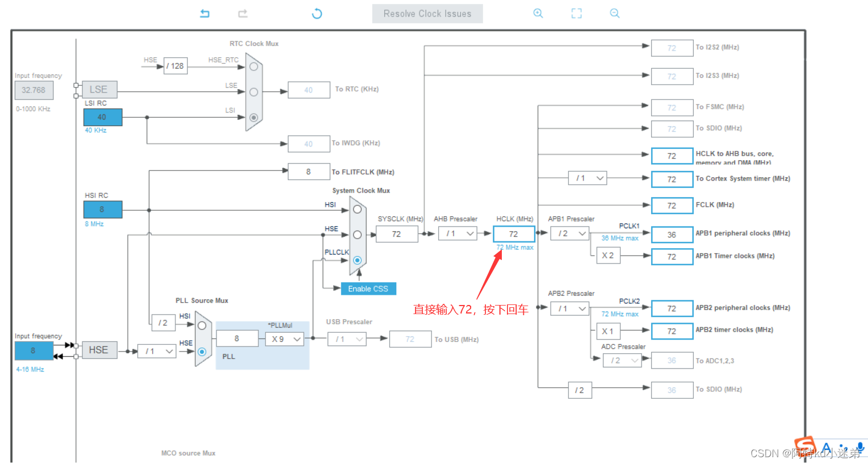
Task: Zoom out with the magnifier minus icon
Action: tap(615, 13)
